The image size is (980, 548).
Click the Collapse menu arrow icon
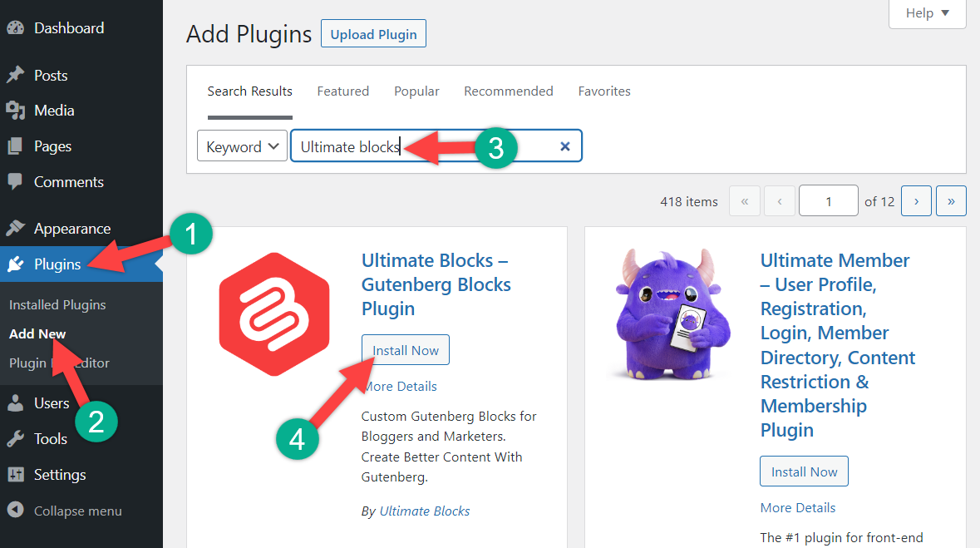pos(16,511)
